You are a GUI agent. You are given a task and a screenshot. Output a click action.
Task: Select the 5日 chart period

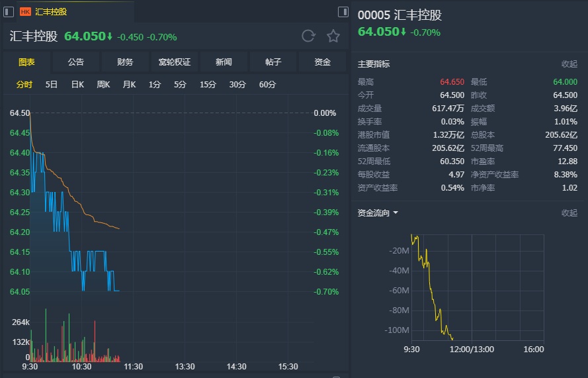[52, 85]
